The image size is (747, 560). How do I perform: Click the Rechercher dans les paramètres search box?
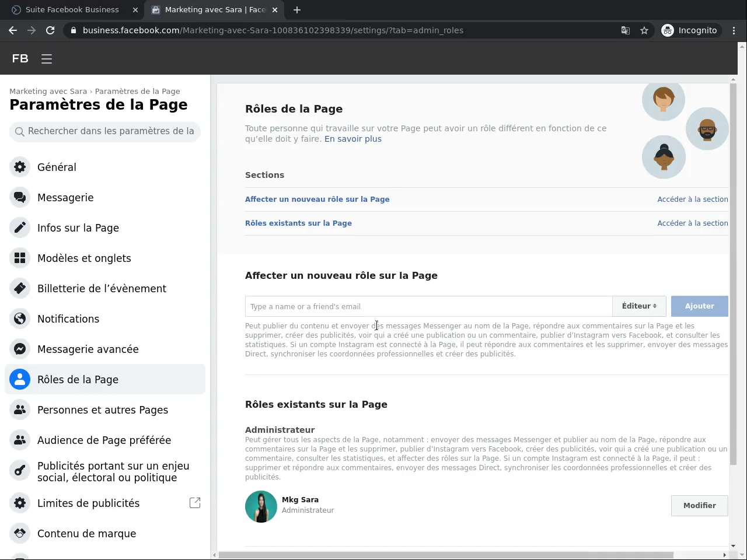click(x=105, y=131)
